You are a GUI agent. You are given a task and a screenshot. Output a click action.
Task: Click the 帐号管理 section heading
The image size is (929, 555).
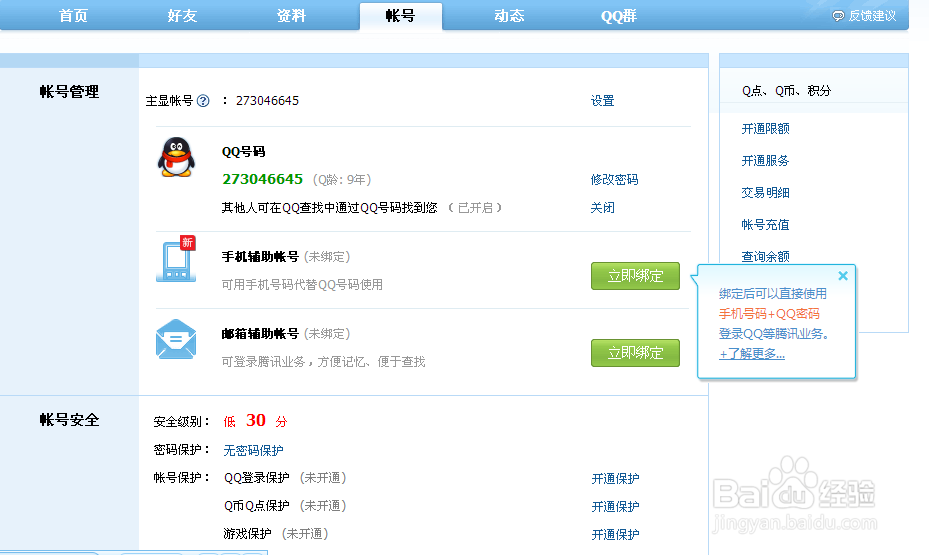[69, 92]
